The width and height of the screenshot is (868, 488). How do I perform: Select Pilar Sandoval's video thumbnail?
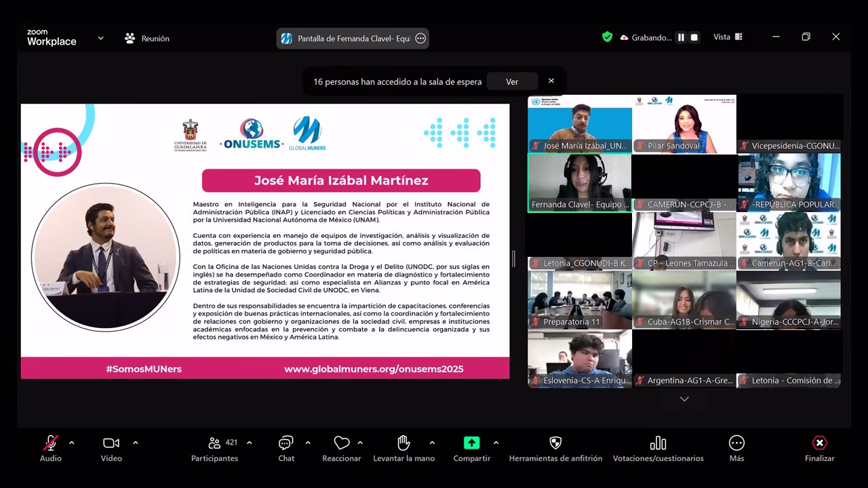click(x=684, y=124)
